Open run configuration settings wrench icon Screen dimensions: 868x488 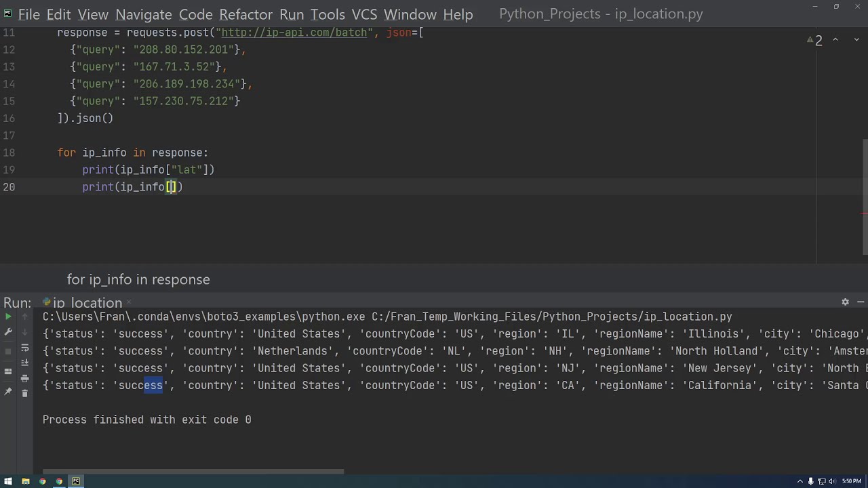(x=8, y=332)
